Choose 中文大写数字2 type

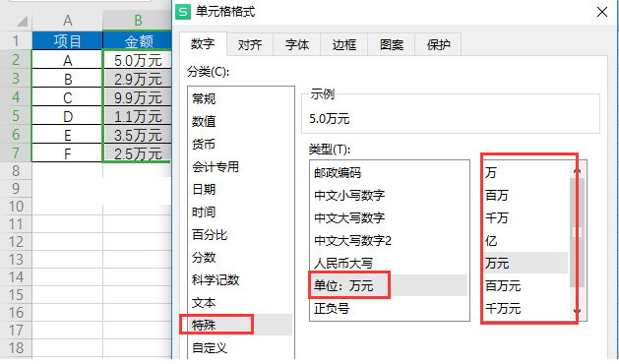pos(389,240)
